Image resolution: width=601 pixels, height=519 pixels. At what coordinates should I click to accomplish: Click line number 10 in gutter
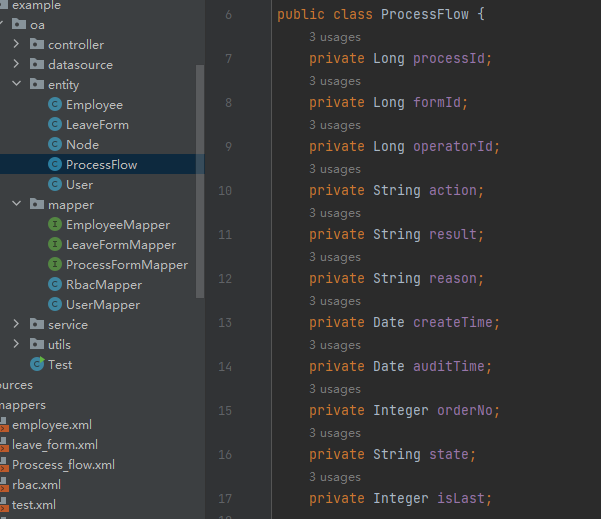[x=224, y=191]
